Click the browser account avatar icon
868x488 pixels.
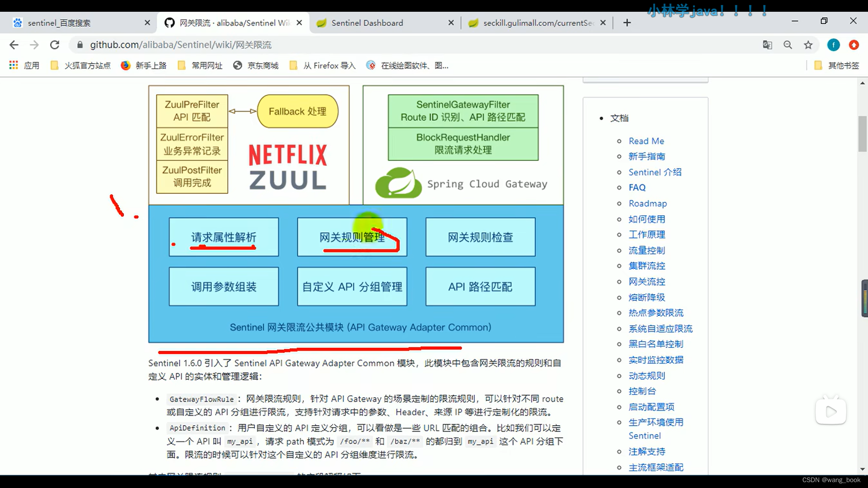[833, 45]
